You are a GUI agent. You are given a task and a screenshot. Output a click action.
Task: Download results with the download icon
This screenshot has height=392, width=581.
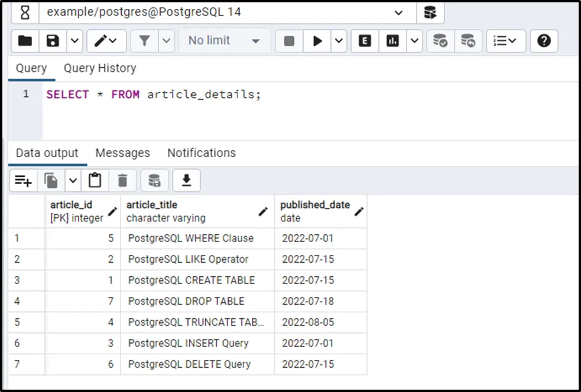(186, 181)
